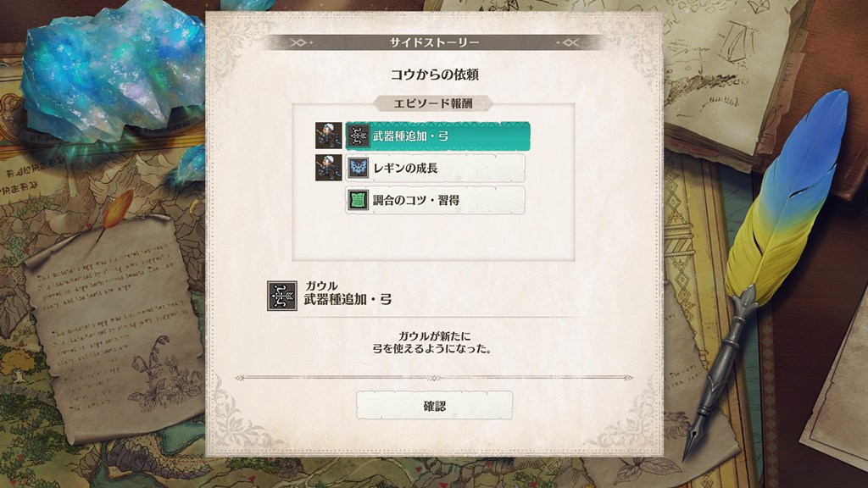This screenshot has width=868, height=488.
Task: Click the right ornament on サイドストーリー banner
Action: (569, 42)
